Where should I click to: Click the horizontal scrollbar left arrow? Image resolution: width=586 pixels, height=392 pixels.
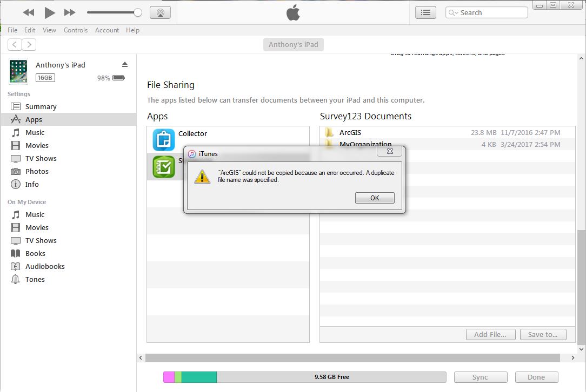[141, 357]
